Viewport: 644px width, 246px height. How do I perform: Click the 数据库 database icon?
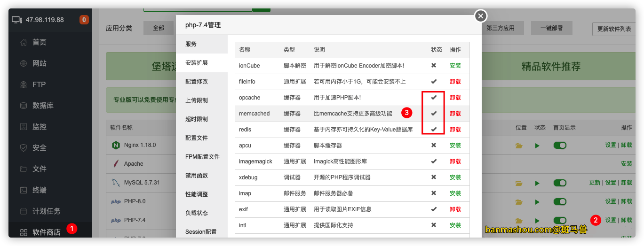pos(24,106)
